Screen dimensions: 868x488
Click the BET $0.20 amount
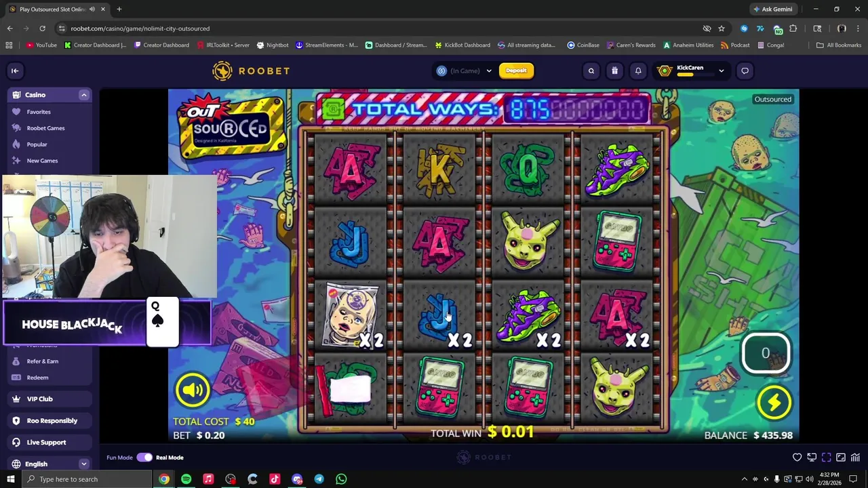199,435
